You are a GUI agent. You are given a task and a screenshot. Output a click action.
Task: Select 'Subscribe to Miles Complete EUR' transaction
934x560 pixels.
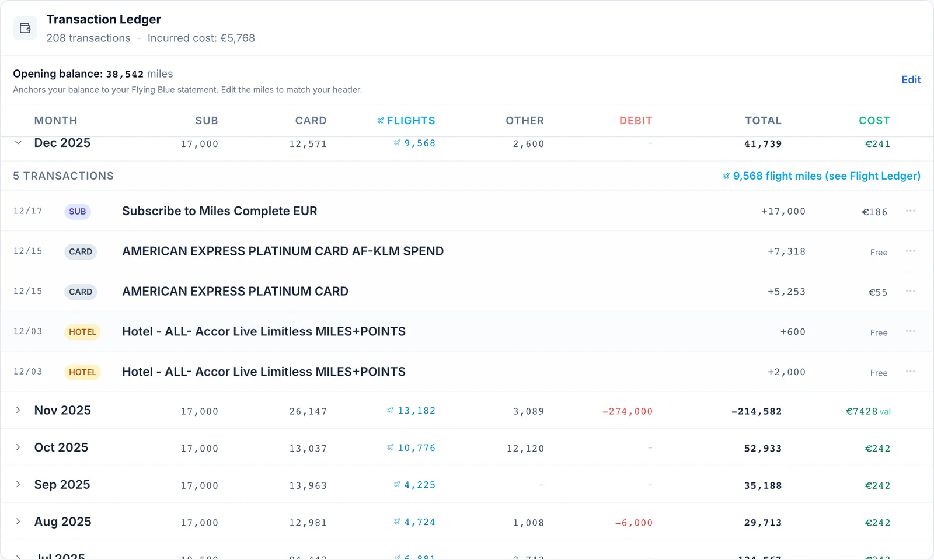[219, 211]
